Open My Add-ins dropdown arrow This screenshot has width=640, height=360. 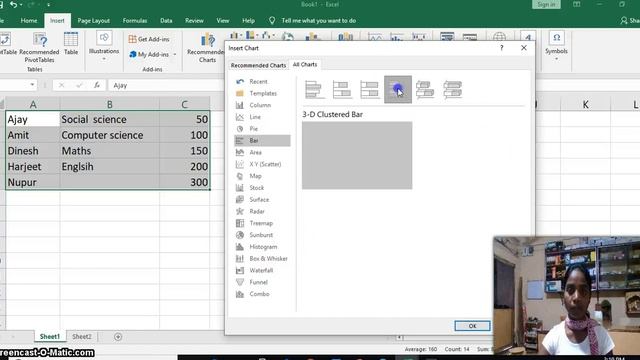pyautogui.click(x=175, y=55)
